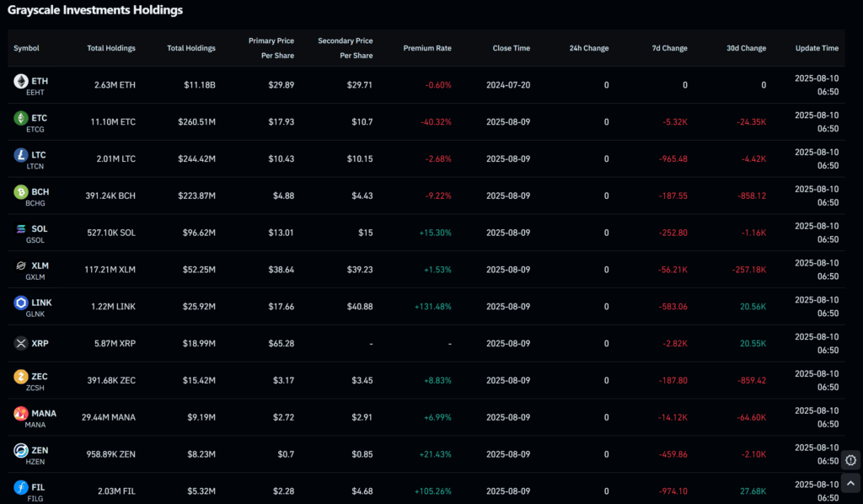Image resolution: width=863 pixels, height=504 pixels.
Task: Select the -9.22% premium rate
Action: [438, 196]
